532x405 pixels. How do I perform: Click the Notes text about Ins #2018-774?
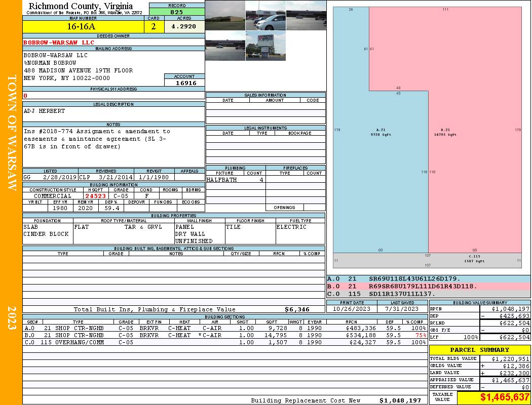97,139
